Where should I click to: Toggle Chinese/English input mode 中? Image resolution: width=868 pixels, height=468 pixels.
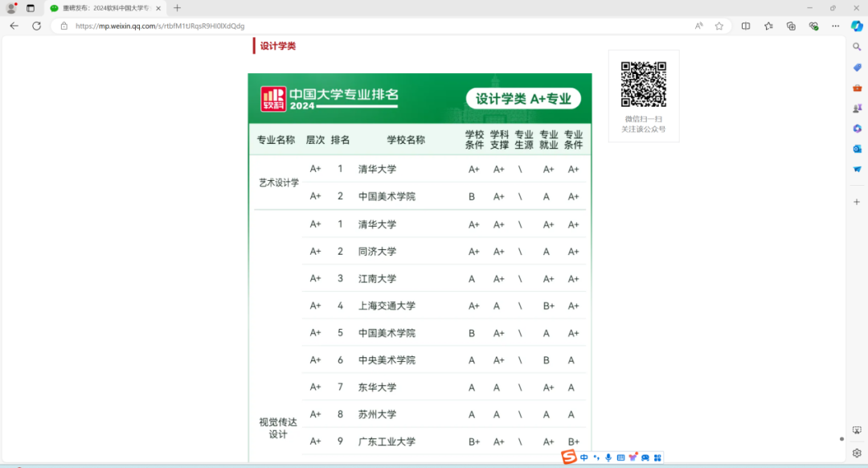point(584,458)
